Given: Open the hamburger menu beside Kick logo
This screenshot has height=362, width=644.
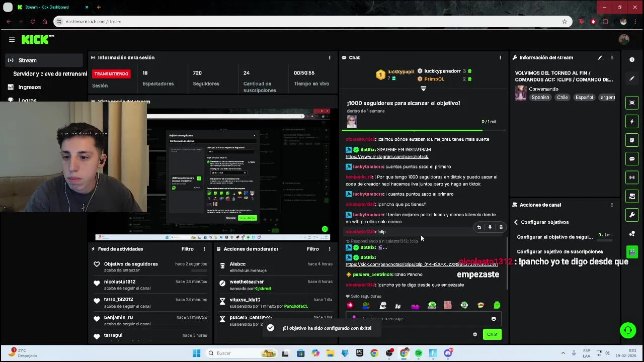Looking at the screenshot, I should click(x=12, y=39).
